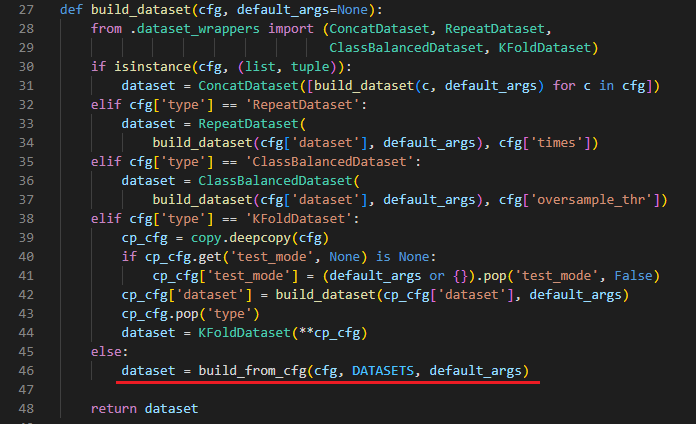Click the else keyword on line 45

(106, 352)
